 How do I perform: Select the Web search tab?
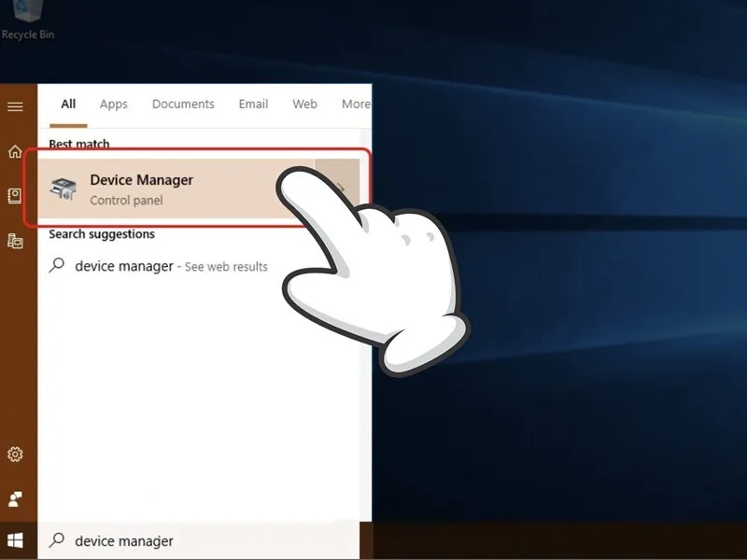(x=304, y=104)
